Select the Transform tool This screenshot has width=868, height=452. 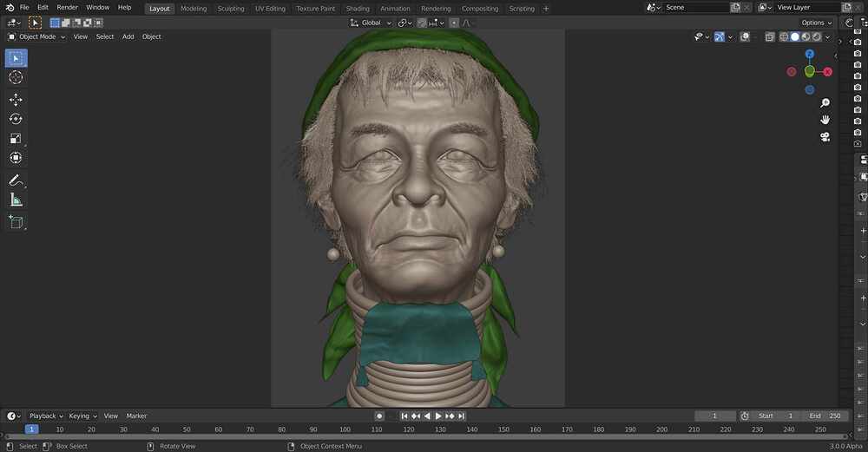click(x=16, y=158)
